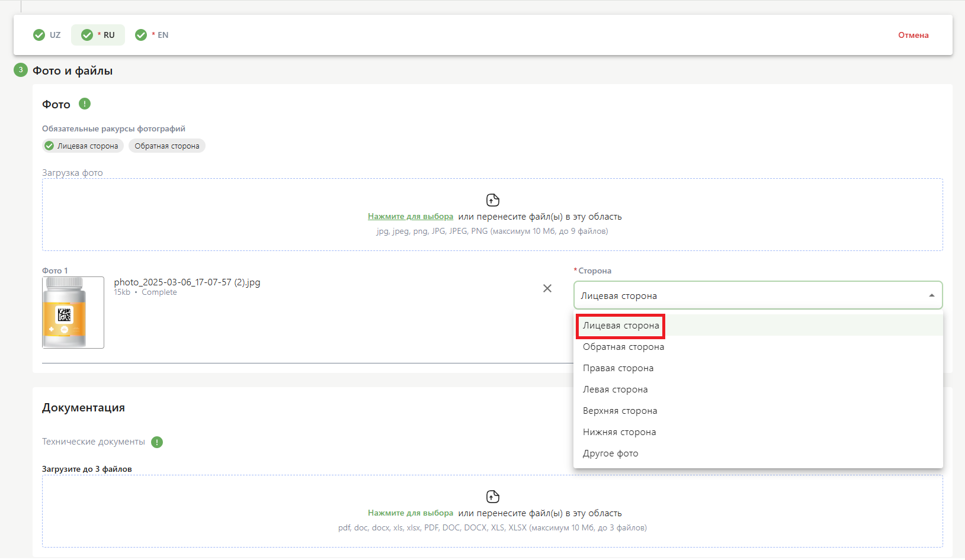
Task: Click the pdf, doc, docx format hint text
Action: 492,528
